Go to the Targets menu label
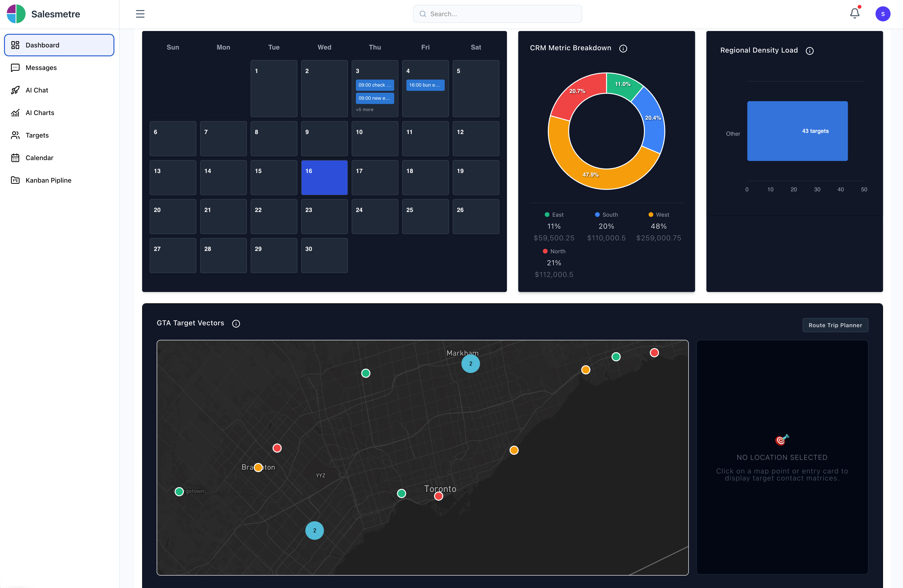This screenshot has height=588, width=903. pos(37,135)
